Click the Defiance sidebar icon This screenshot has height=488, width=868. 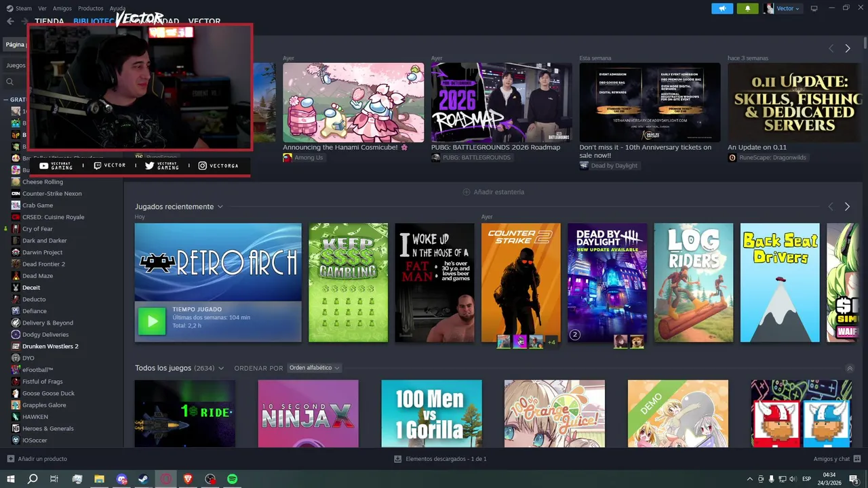click(16, 311)
